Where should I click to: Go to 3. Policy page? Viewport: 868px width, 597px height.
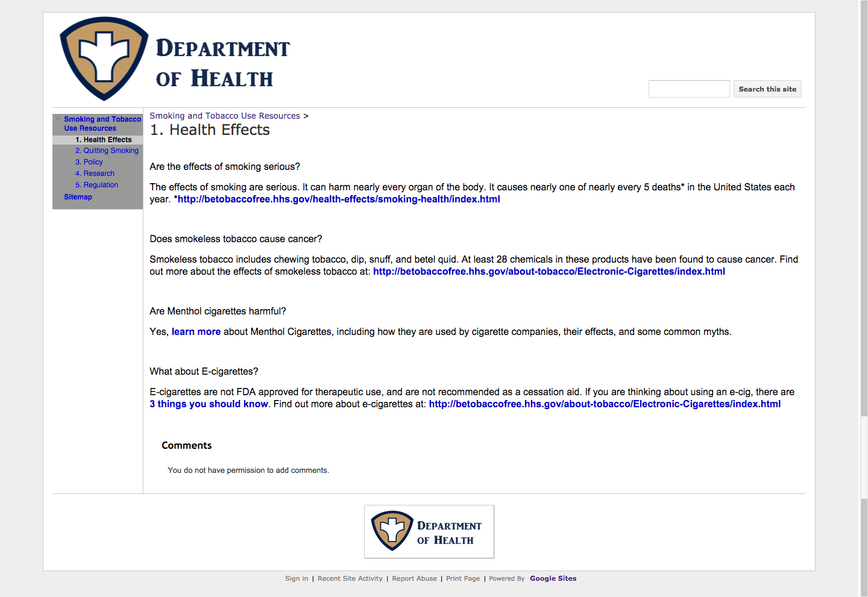coord(89,162)
